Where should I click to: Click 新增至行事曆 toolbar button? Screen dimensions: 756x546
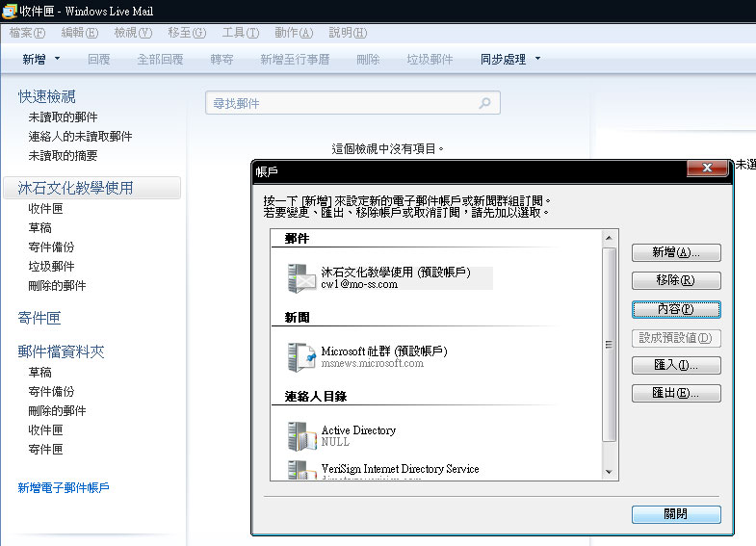(x=295, y=60)
